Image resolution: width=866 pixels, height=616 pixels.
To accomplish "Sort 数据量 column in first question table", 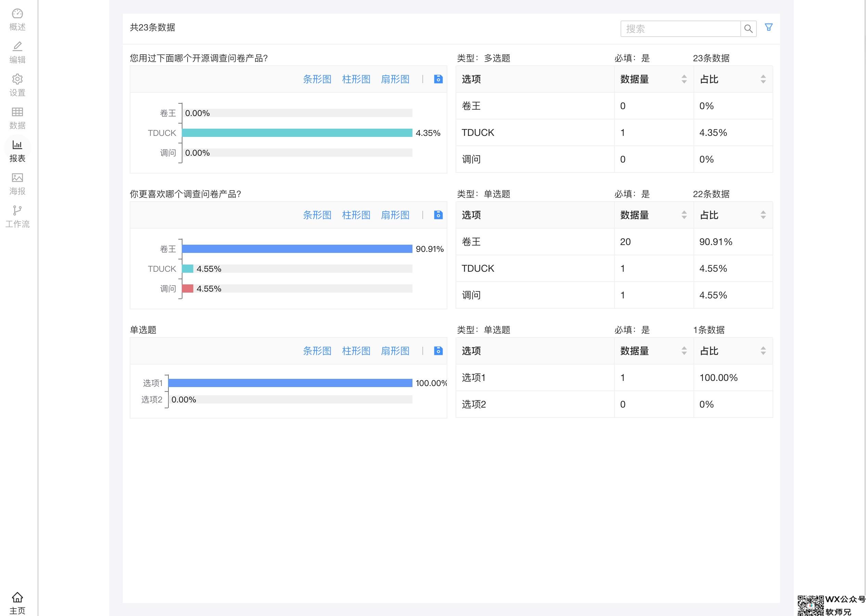I will 684,79.
